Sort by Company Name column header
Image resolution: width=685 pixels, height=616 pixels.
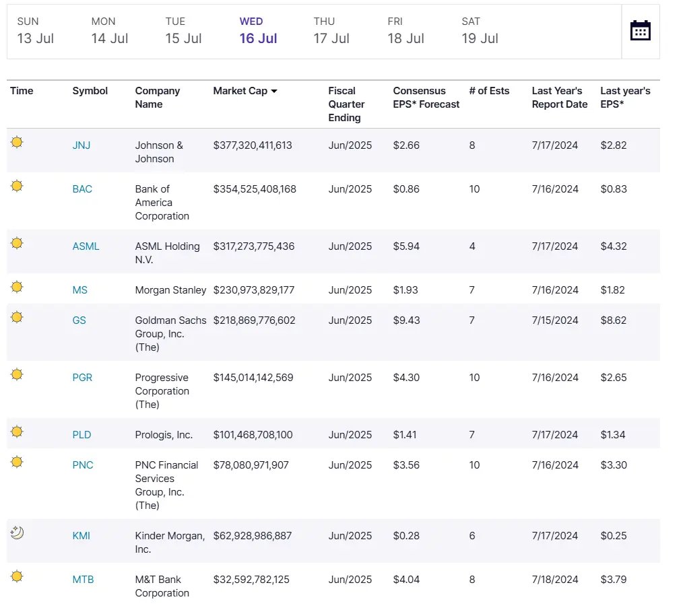click(x=157, y=98)
